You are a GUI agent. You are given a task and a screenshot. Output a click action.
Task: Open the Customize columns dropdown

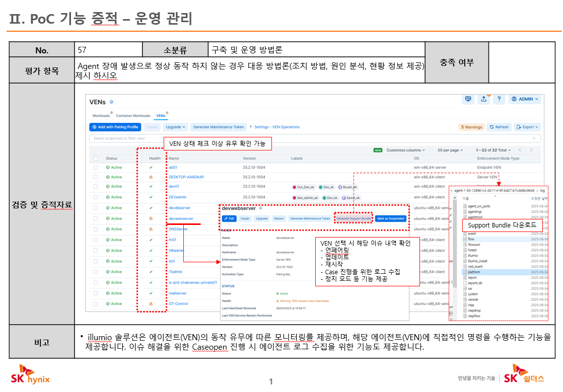405,150
